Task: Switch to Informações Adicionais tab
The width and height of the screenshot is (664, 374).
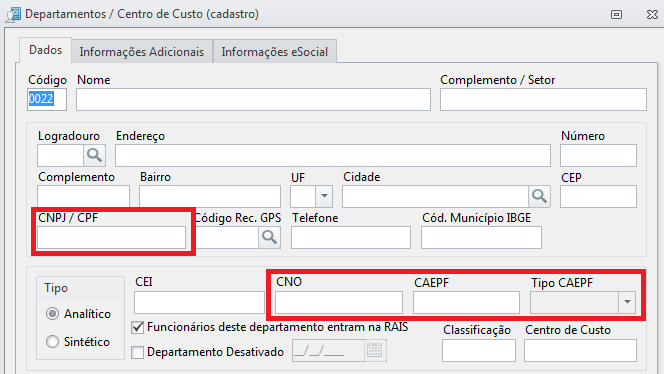Action: click(x=142, y=52)
